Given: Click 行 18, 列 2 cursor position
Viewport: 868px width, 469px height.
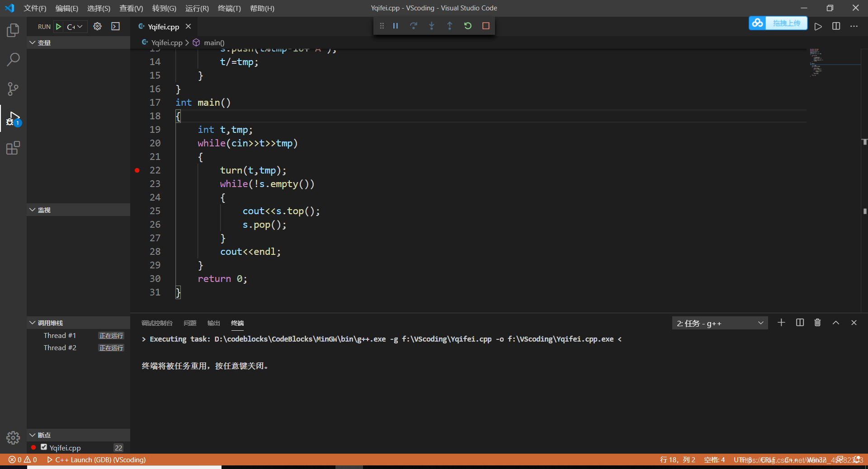Looking at the screenshot, I should pyautogui.click(x=677, y=460).
